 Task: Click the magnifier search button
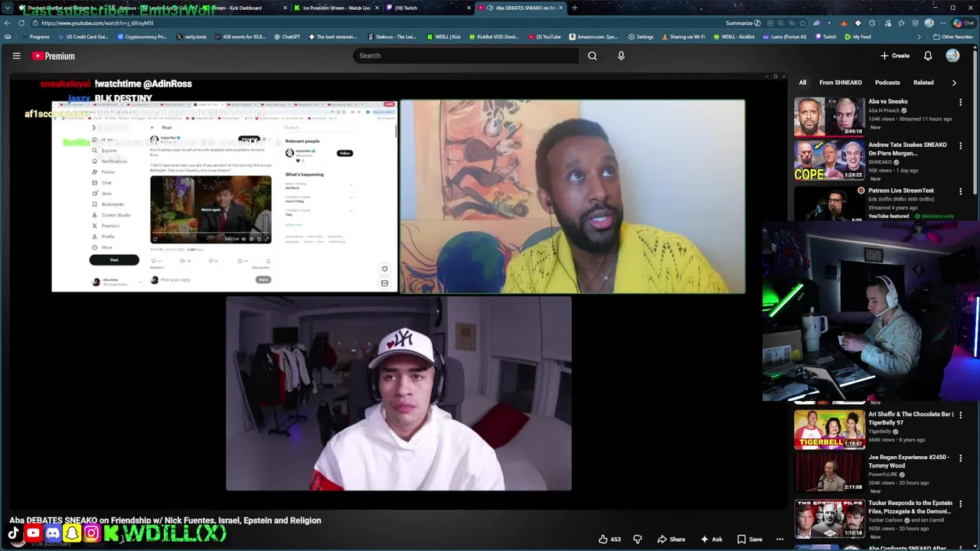(x=592, y=56)
